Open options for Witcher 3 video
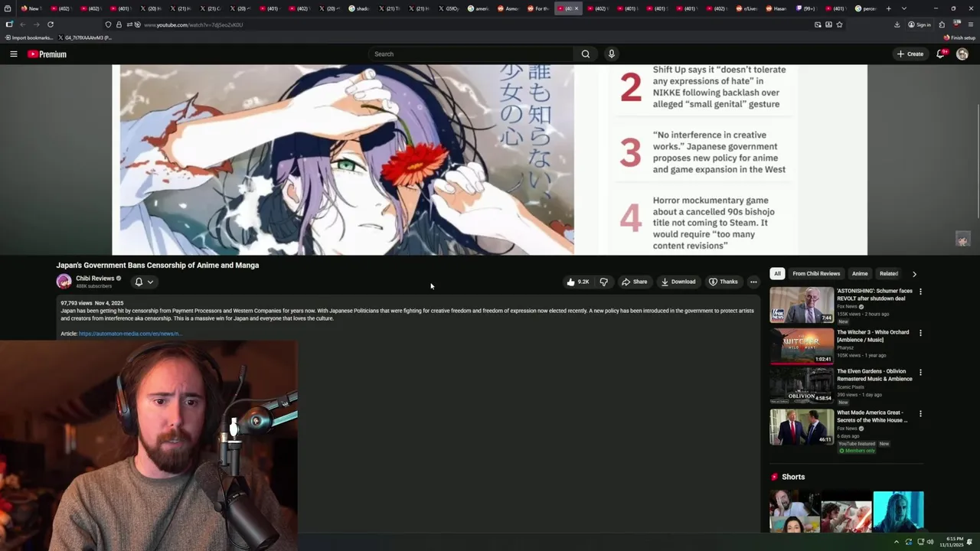This screenshot has height=551, width=980. pyautogui.click(x=920, y=333)
